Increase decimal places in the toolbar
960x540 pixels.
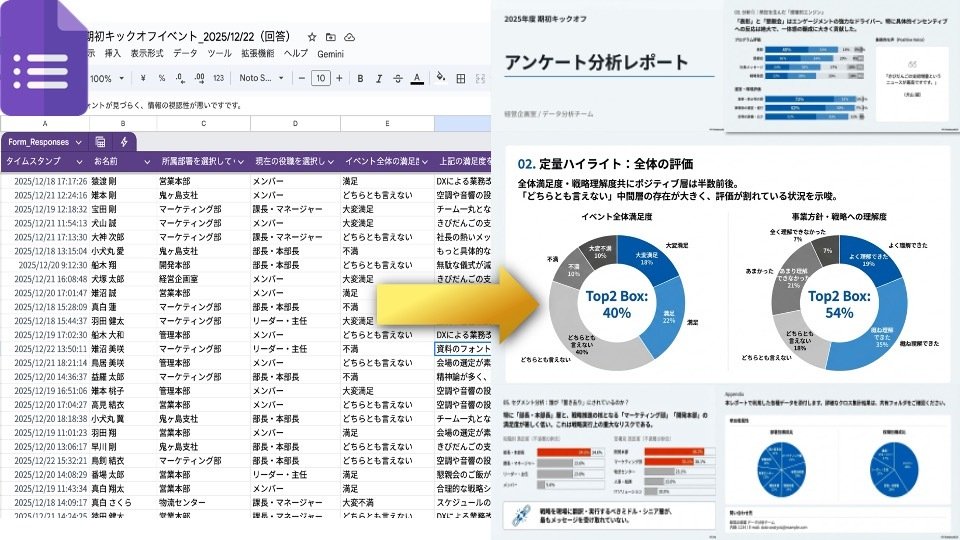click(199, 78)
